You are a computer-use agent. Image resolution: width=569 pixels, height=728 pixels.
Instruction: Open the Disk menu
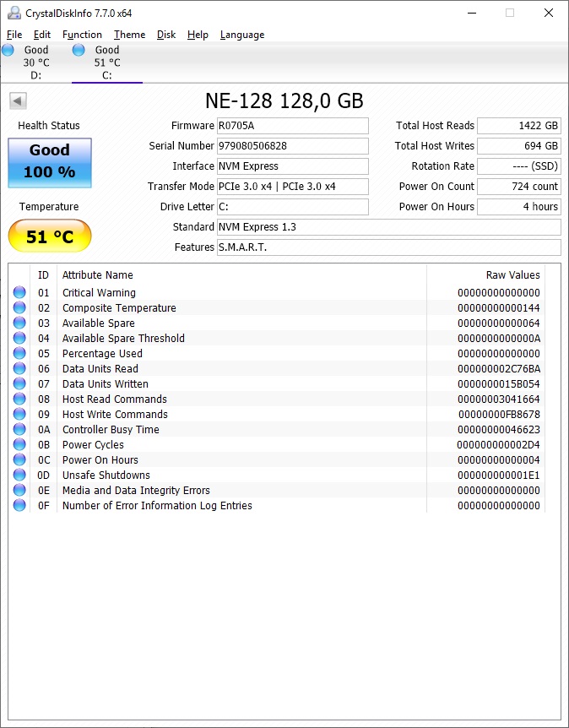pos(166,35)
